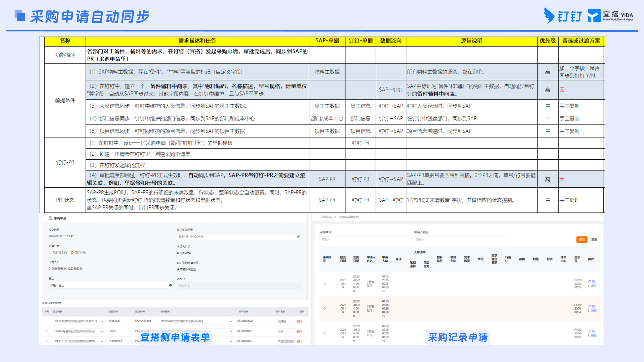Image resolution: width=644 pixels, height=362 pixels.
Task: Expand the record row PR2023080053
Action: [325, 333]
